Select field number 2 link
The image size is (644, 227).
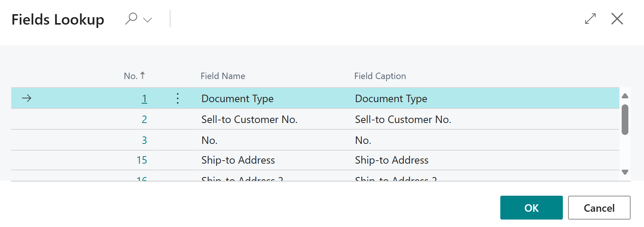(x=144, y=119)
